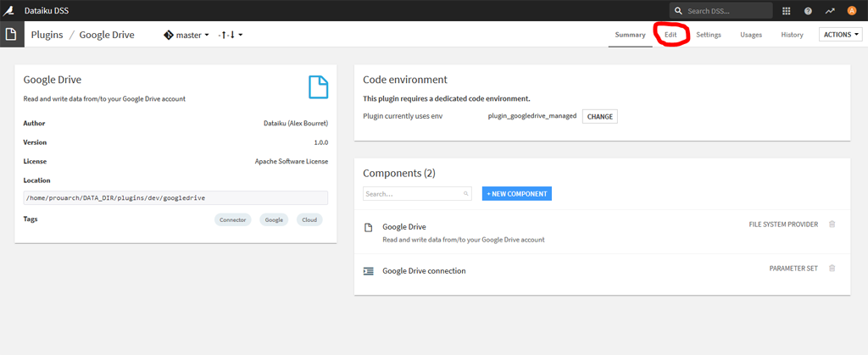Switch to the Settings tab
The height and width of the screenshot is (355, 868).
[x=709, y=35]
